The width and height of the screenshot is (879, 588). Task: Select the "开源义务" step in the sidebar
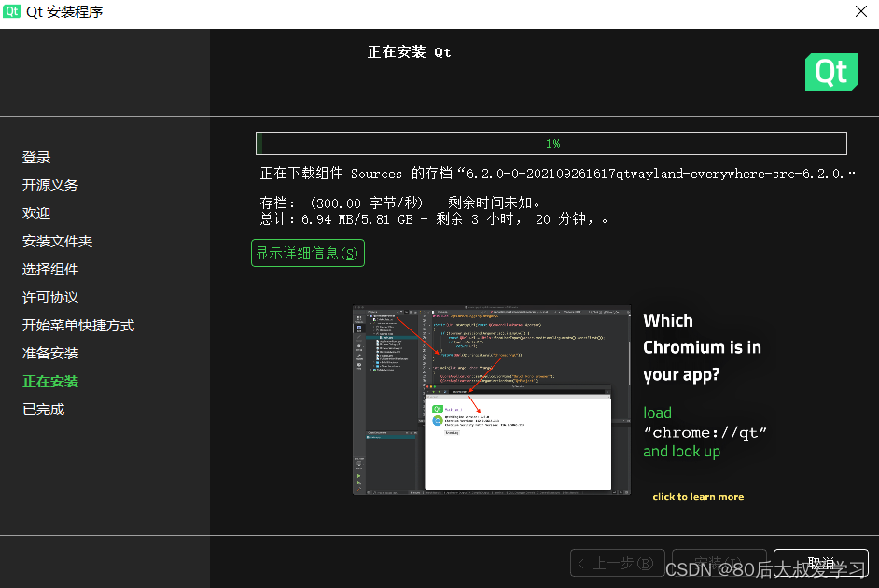point(49,185)
